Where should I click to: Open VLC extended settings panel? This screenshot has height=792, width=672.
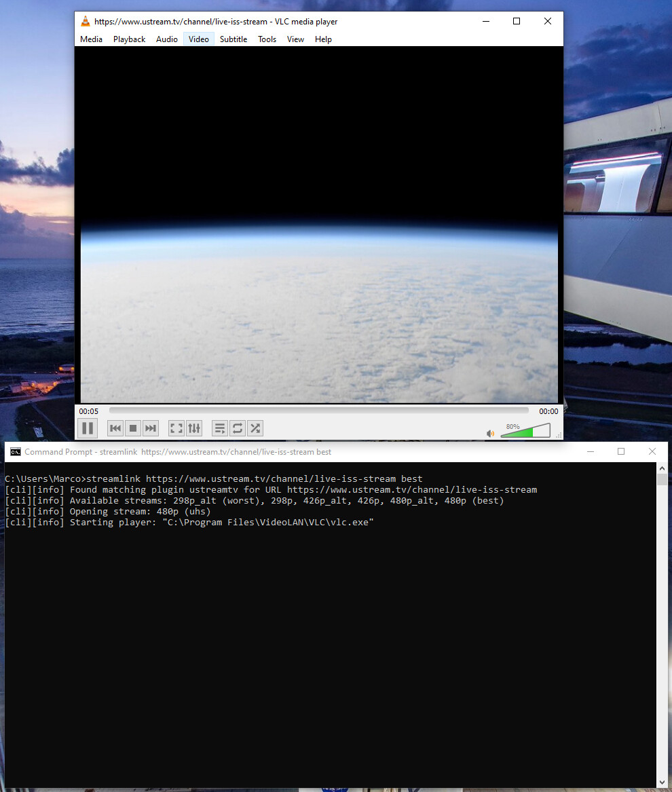pyautogui.click(x=194, y=428)
